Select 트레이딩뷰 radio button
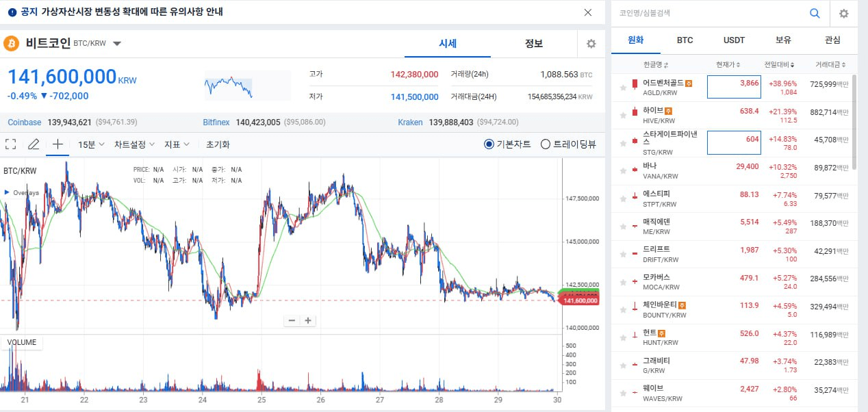868x412 pixels. [x=546, y=144]
